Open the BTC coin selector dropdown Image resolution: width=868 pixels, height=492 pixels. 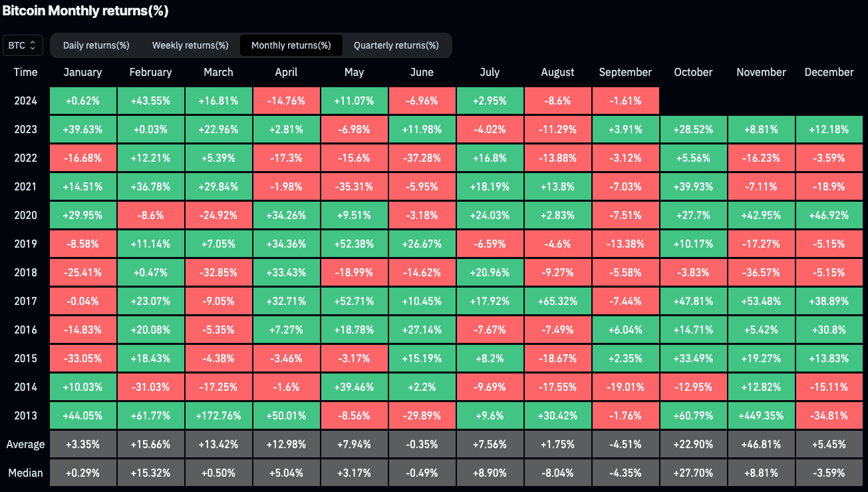[23, 45]
